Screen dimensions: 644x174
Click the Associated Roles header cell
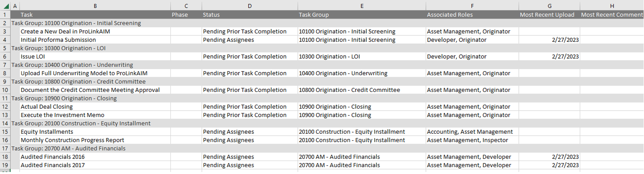click(x=472, y=15)
